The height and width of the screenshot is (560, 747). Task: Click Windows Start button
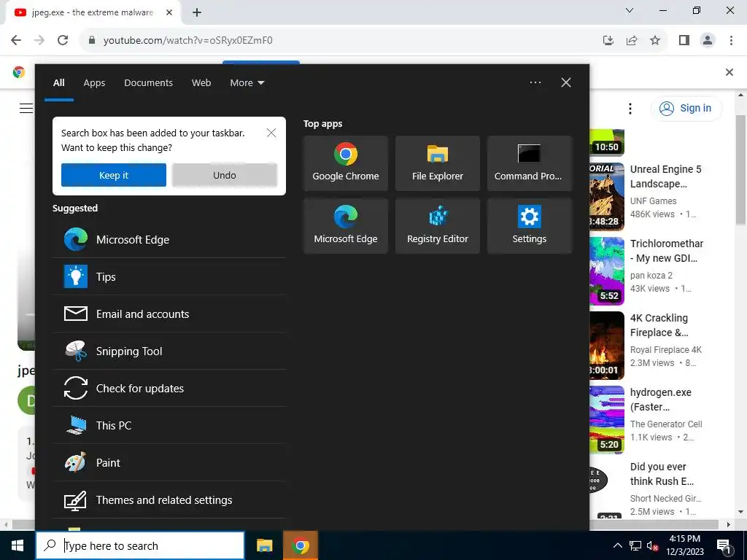[18, 545]
